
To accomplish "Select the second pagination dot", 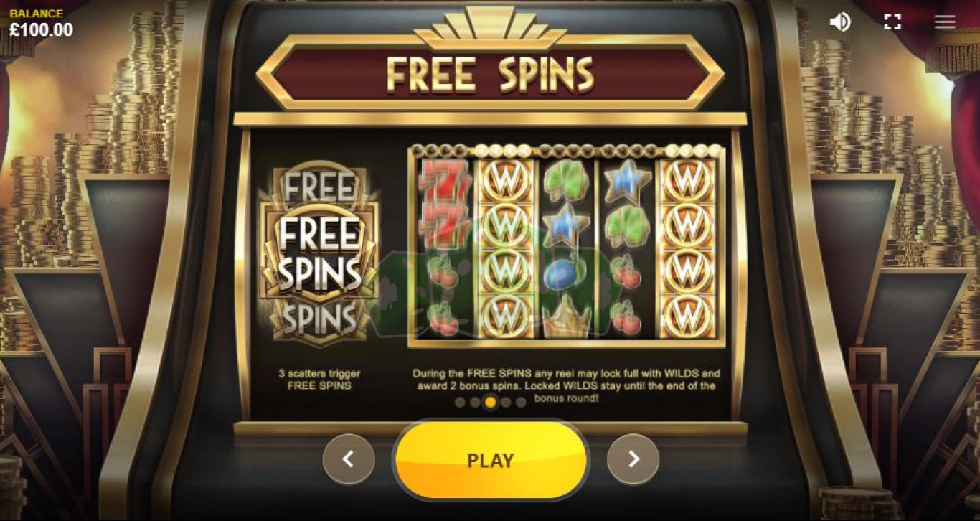I will 475,402.
